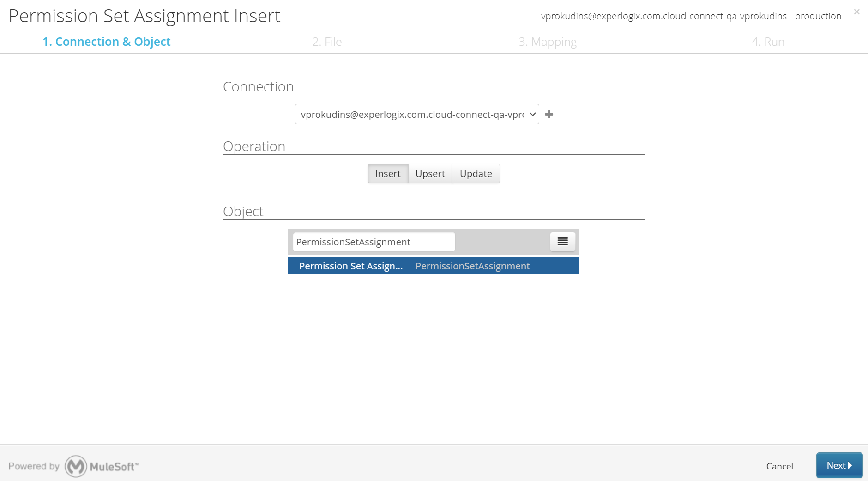
Task: Cancel the wizard
Action: click(x=780, y=466)
